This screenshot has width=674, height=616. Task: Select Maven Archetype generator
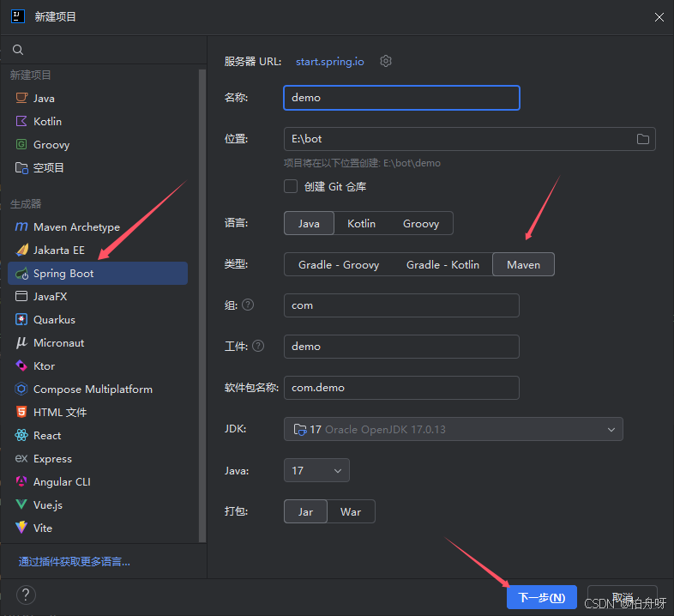click(98, 226)
